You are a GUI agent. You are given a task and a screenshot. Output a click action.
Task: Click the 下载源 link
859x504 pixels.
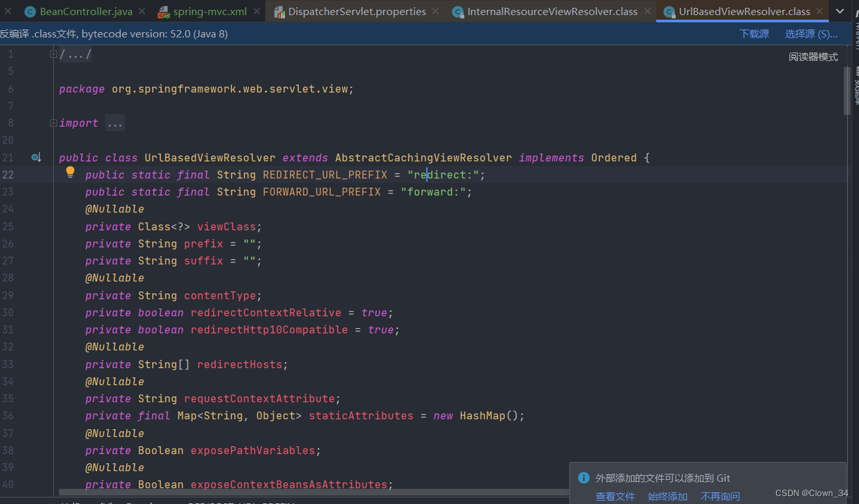pos(754,34)
